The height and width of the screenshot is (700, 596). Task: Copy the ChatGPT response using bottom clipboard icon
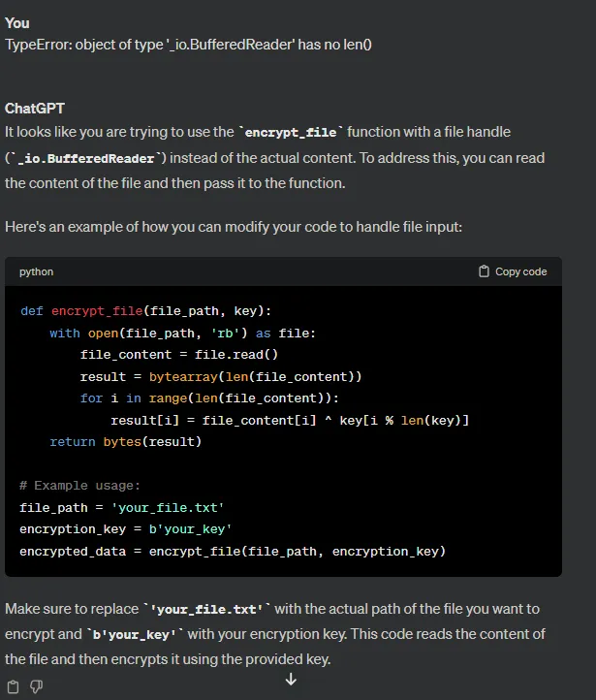tap(13, 686)
